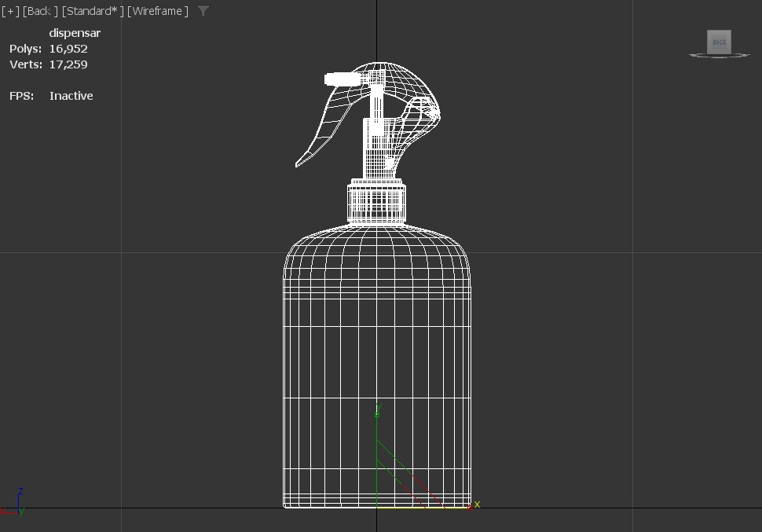Image resolution: width=762 pixels, height=532 pixels.
Task: Open the [Back] point-of-view viewport menu
Action: [40, 11]
